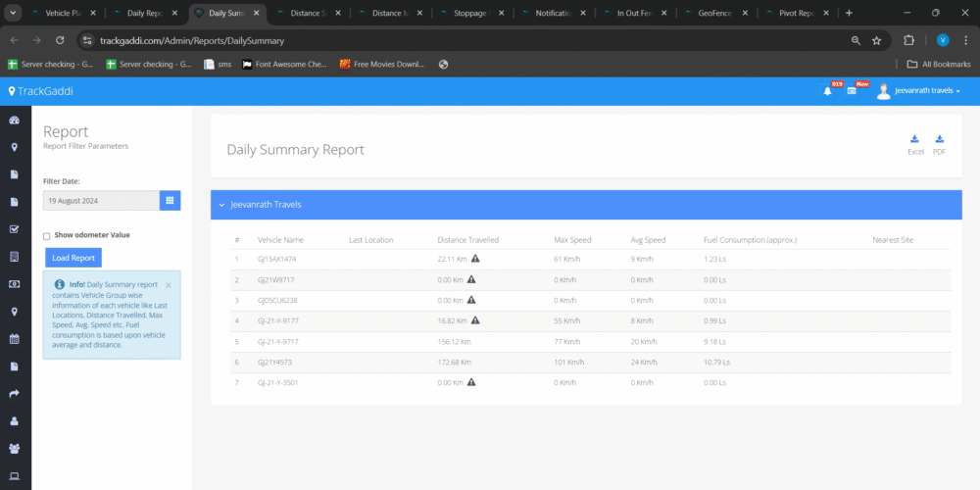Dismiss the Info alert box
The width and height of the screenshot is (980, 490).
tap(168, 285)
